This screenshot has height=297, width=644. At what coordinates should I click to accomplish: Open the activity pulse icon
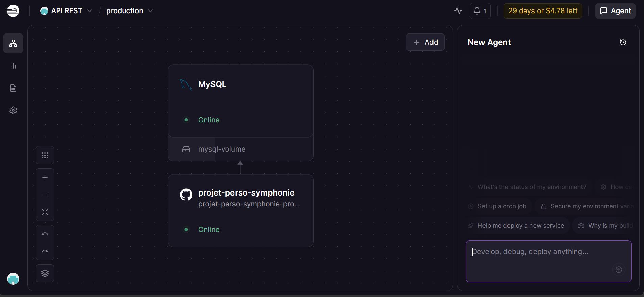458,11
